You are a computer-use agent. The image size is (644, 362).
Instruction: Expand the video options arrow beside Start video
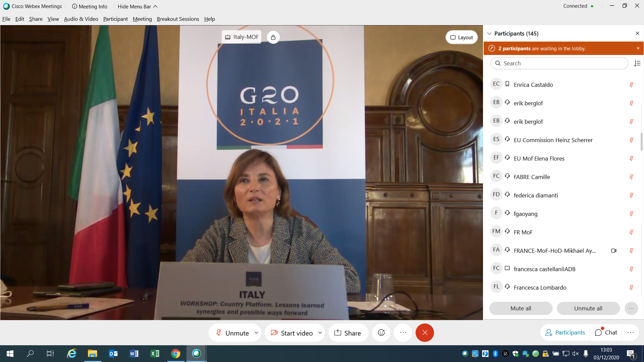point(320,333)
